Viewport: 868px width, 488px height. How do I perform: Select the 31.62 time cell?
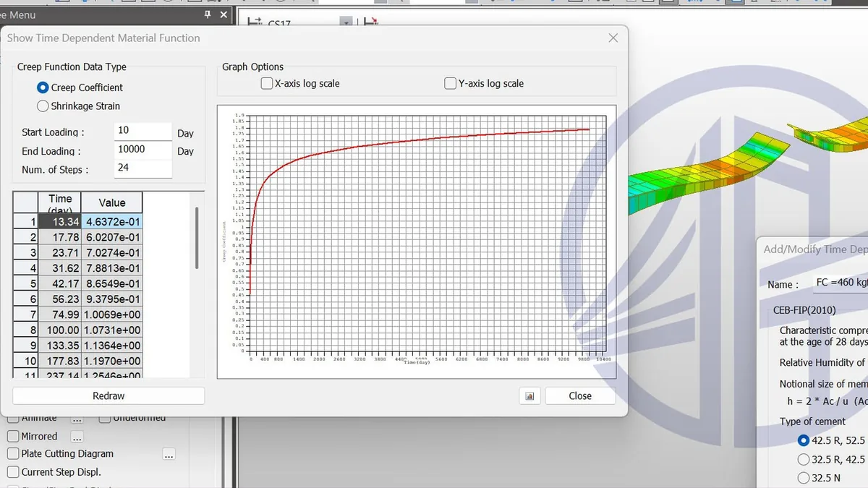[x=60, y=268]
